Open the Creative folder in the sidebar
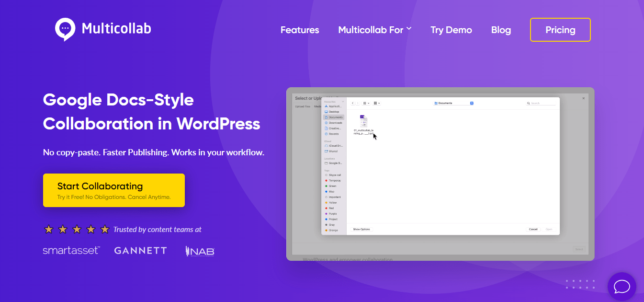This screenshot has width=644, height=302. pos(334,128)
